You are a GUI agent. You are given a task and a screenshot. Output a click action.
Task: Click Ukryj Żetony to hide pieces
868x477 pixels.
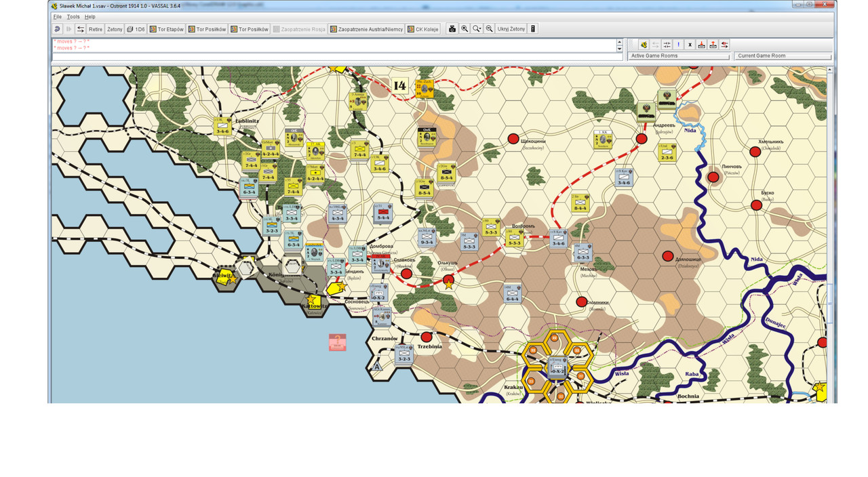511,29
